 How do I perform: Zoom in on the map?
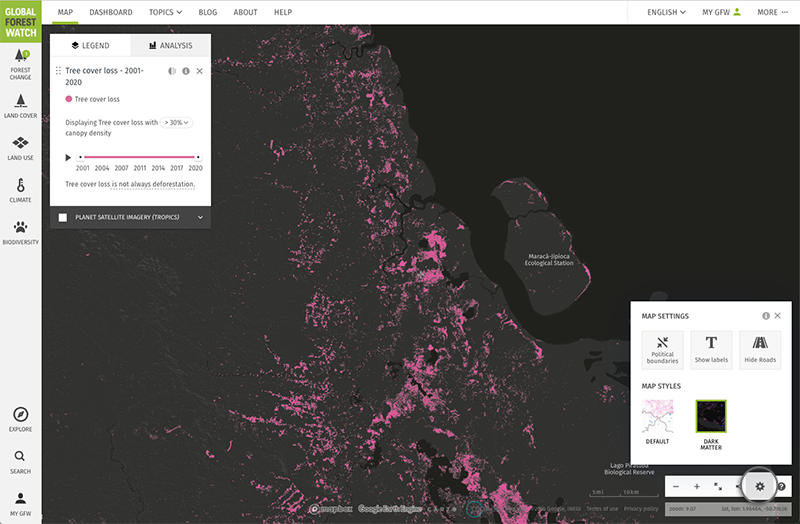697,486
